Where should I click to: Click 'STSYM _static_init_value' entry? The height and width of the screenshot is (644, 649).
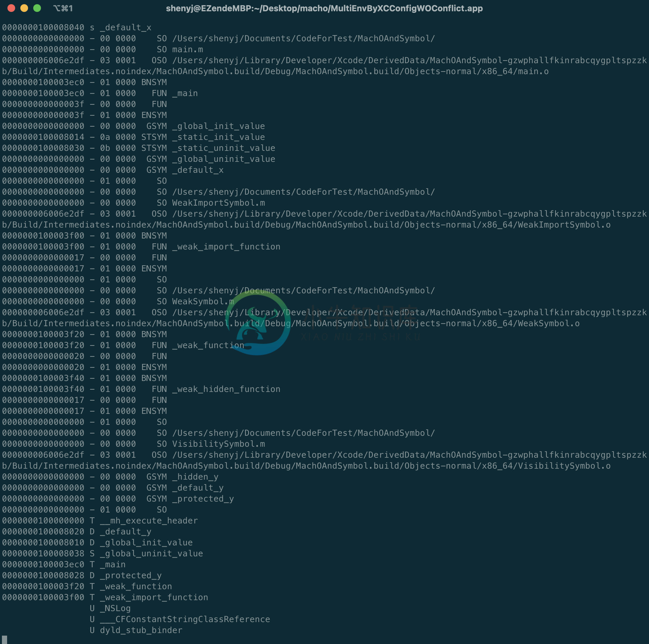point(203,137)
